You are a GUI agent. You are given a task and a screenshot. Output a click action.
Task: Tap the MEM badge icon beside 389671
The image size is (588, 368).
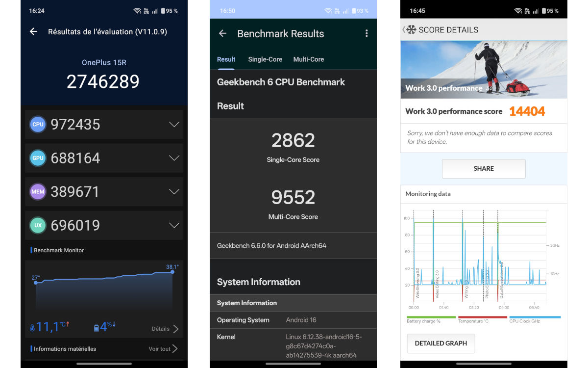(x=38, y=191)
